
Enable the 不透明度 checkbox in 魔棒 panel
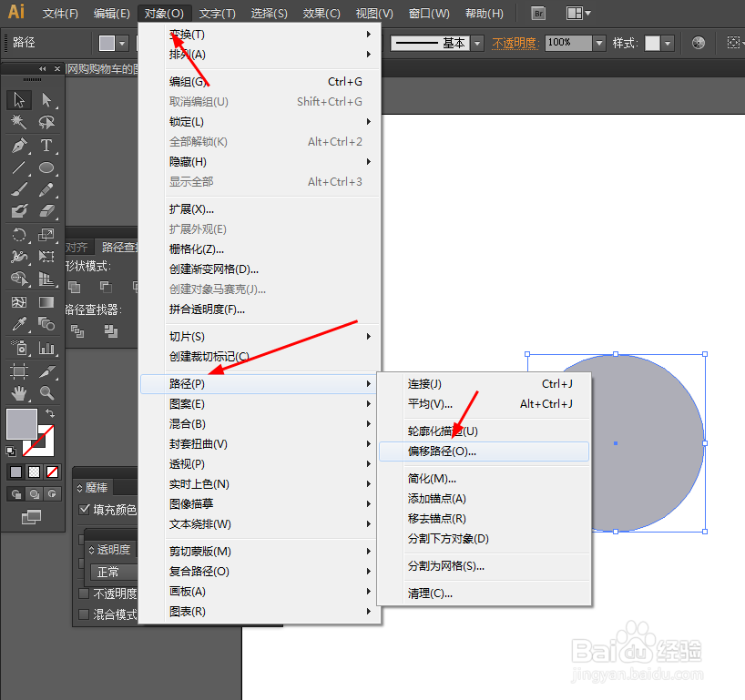[82, 592]
